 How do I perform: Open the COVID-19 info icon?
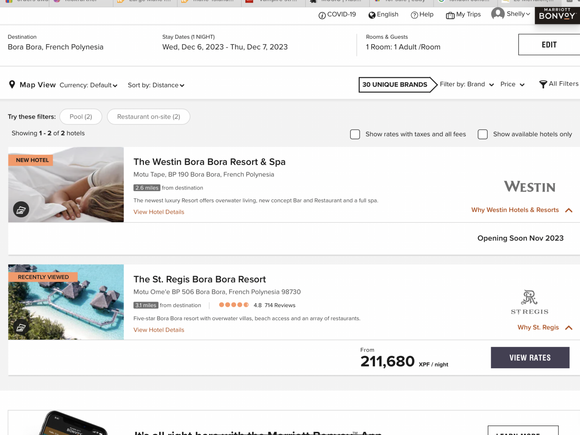click(x=322, y=15)
